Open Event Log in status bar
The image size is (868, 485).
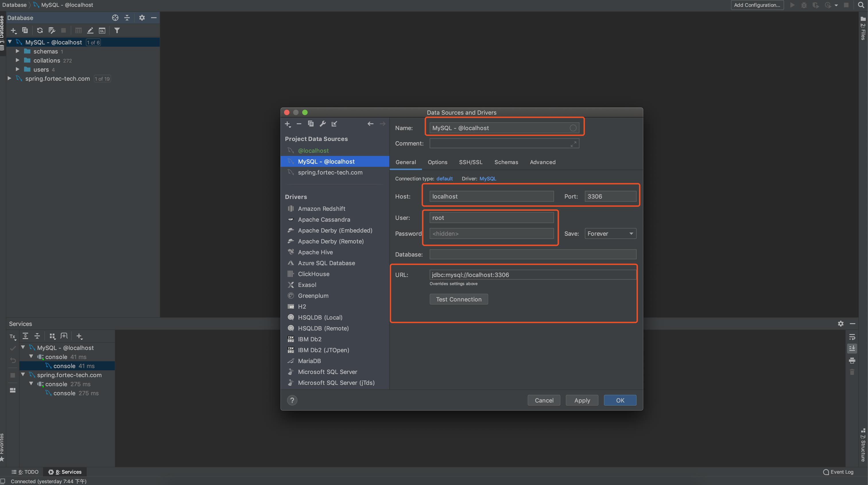click(838, 472)
